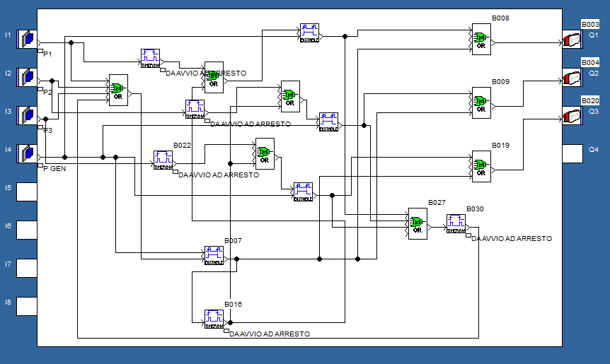Select the OR gate block B027

[418, 223]
